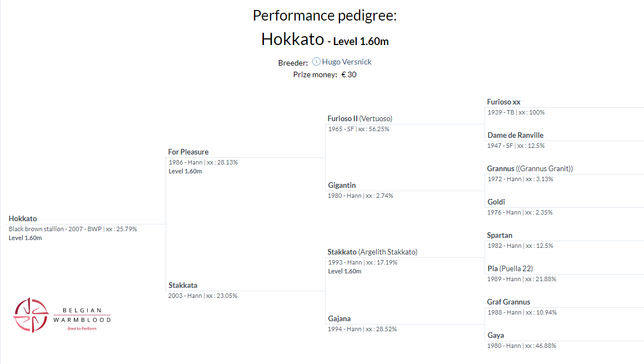Select the mare Gajana

(339, 318)
